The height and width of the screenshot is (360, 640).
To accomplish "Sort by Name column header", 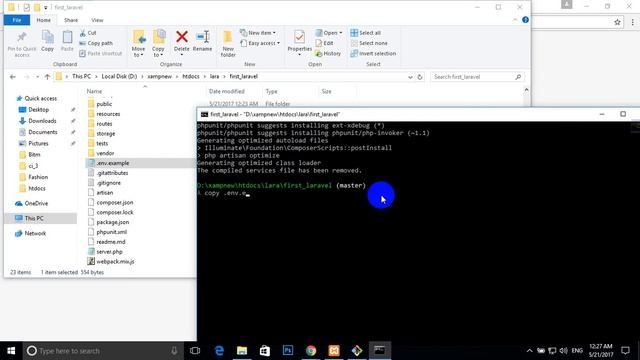I will point(94,91).
